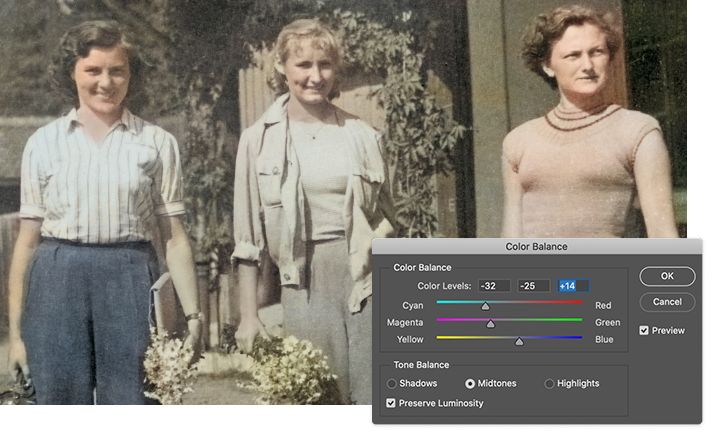Cancel the Color Balance dialog
Screen dimensions: 720x440
tap(667, 302)
